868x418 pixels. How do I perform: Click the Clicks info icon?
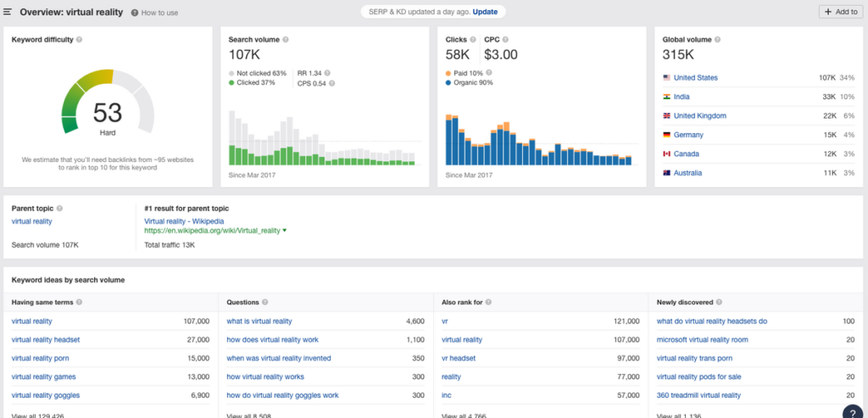pos(473,40)
